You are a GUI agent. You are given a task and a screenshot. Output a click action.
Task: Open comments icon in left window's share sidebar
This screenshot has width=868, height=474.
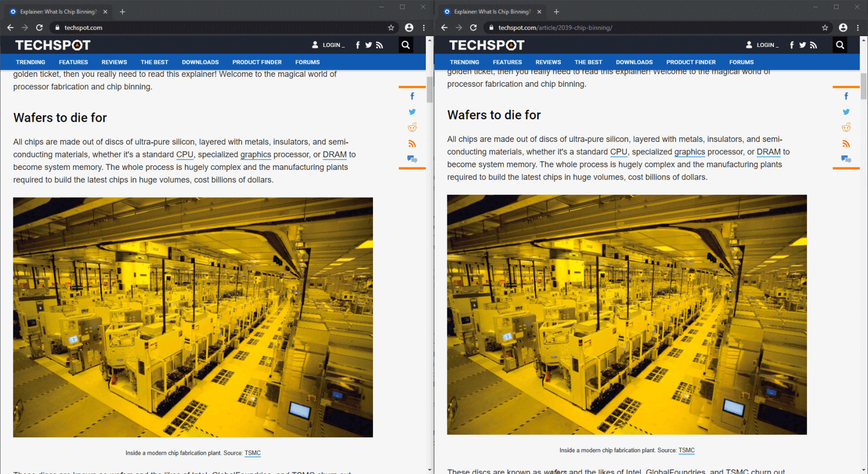(412, 159)
